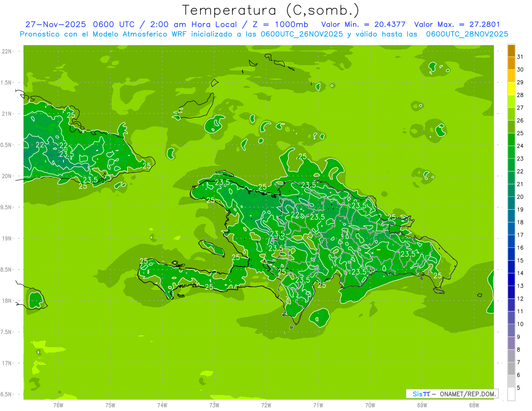The image size is (532, 411).
Task: Click the '0600UTC_26NOV2025' initialization time text
Action: pos(302,34)
